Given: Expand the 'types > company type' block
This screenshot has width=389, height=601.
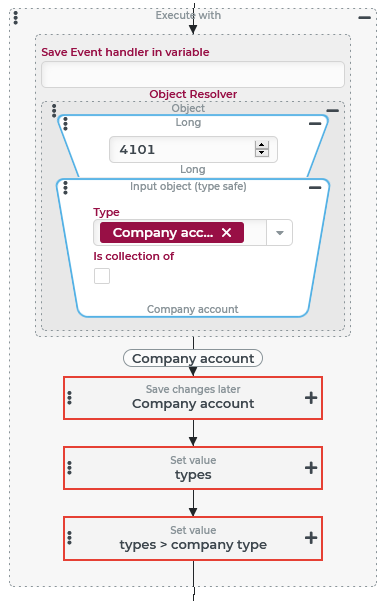Looking at the screenshot, I should pyautogui.click(x=311, y=538).
